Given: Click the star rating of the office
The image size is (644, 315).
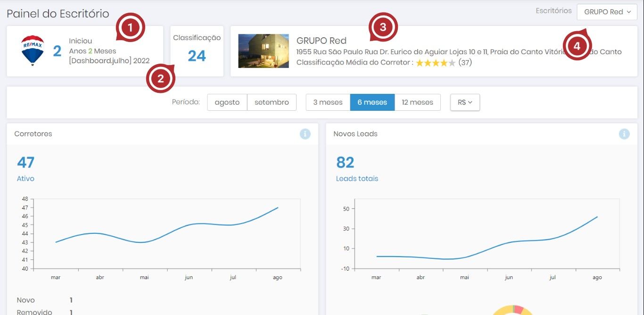Looking at the screenshot, I should [x=436, y=63].
